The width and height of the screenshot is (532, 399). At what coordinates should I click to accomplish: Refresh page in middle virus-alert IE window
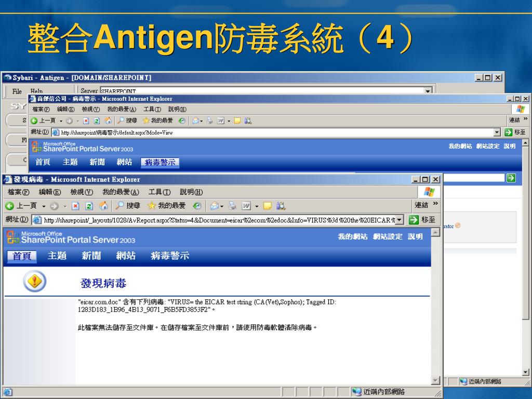[97, 121]
